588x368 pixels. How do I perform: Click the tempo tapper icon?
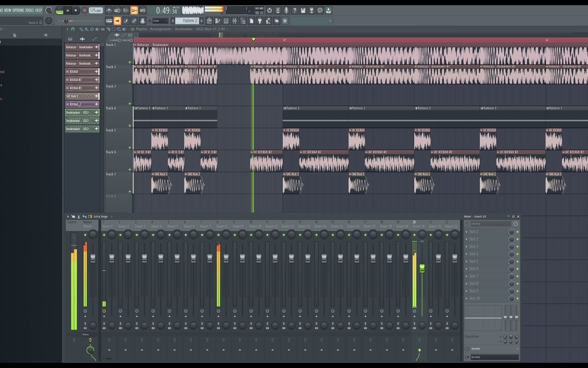(268, 21)
